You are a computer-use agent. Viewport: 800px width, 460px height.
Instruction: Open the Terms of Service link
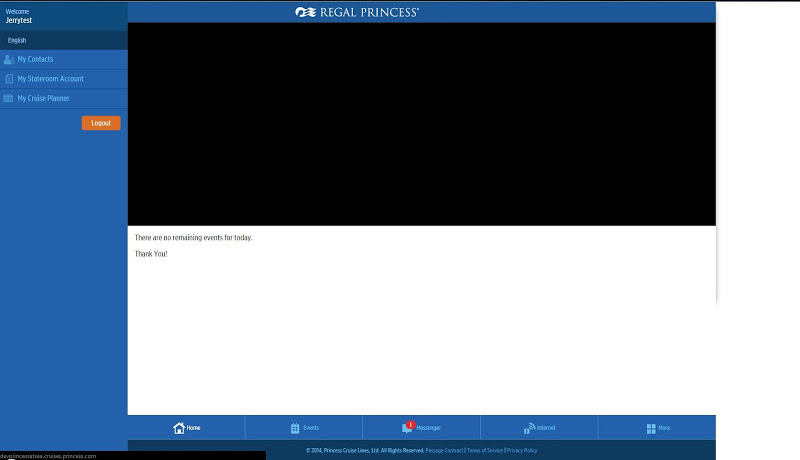pyautogui.click(x=485, y=450)
